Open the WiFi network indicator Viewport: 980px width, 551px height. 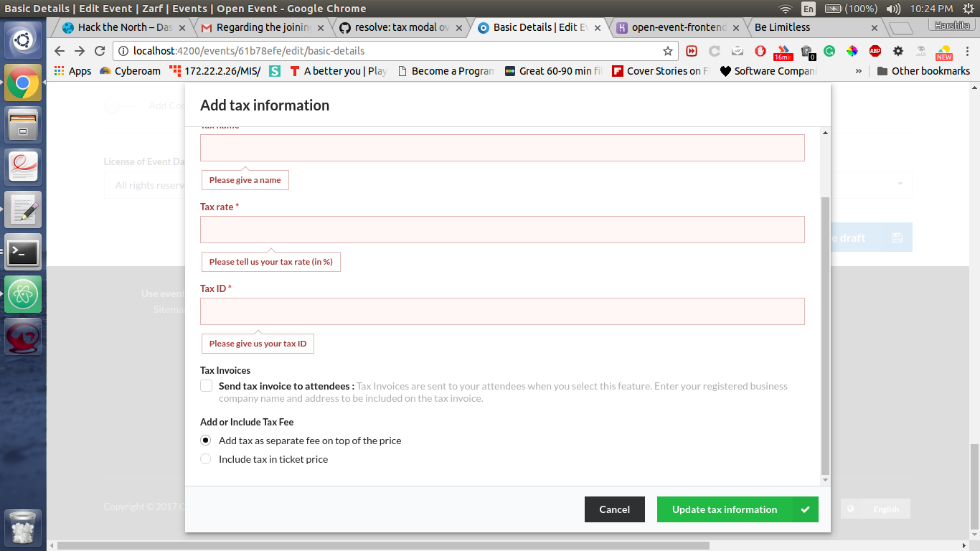[x=786, y=9]
